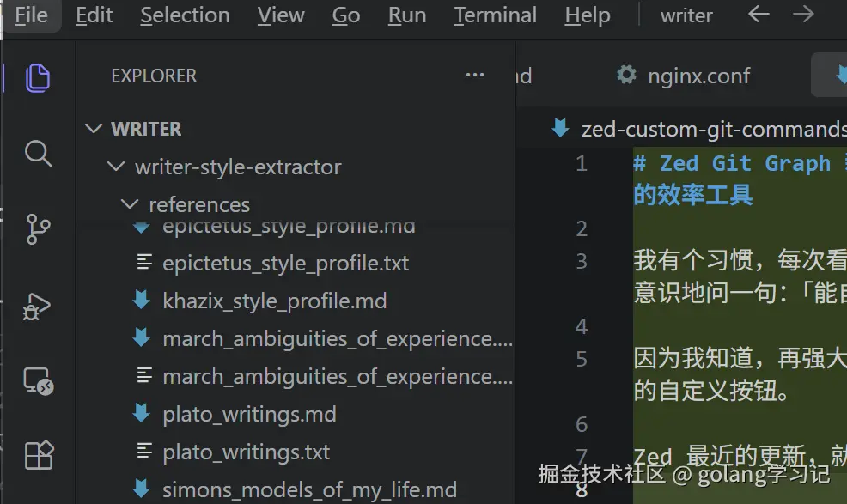This screenshot has width=847, height=504.
Task: Open the Help menu
Action: pos(588,15)
